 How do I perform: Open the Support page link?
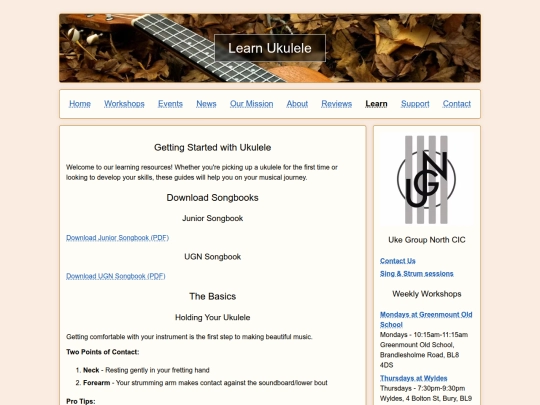(x=415, y=104)
